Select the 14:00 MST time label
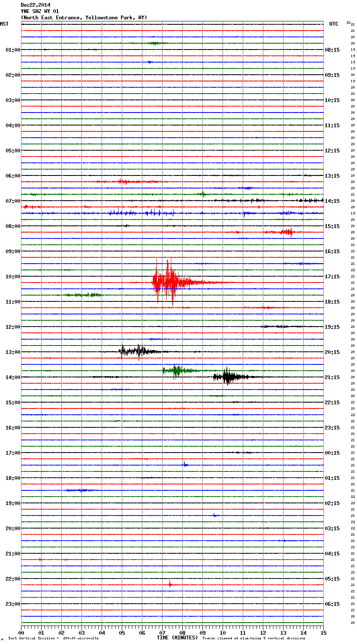This screenshot has height=644, width=357. click(x=13, y=377)
